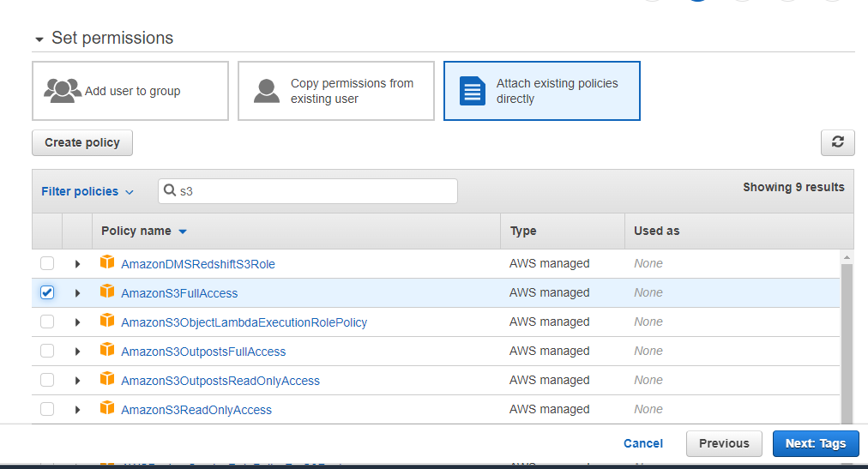Open the AmazonS3OutpostsFullAccess policy link
The height and width of the screenshot is (469, 868).
point(203,352)
